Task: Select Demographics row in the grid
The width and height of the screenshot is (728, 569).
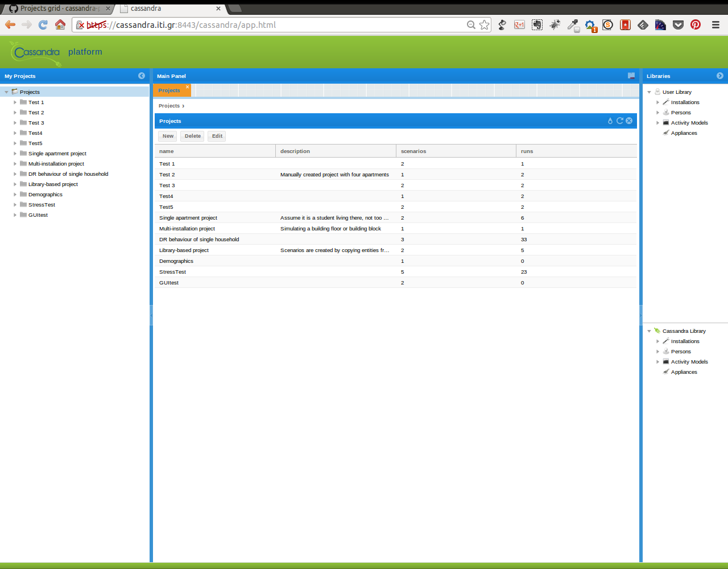Action: 396,261
